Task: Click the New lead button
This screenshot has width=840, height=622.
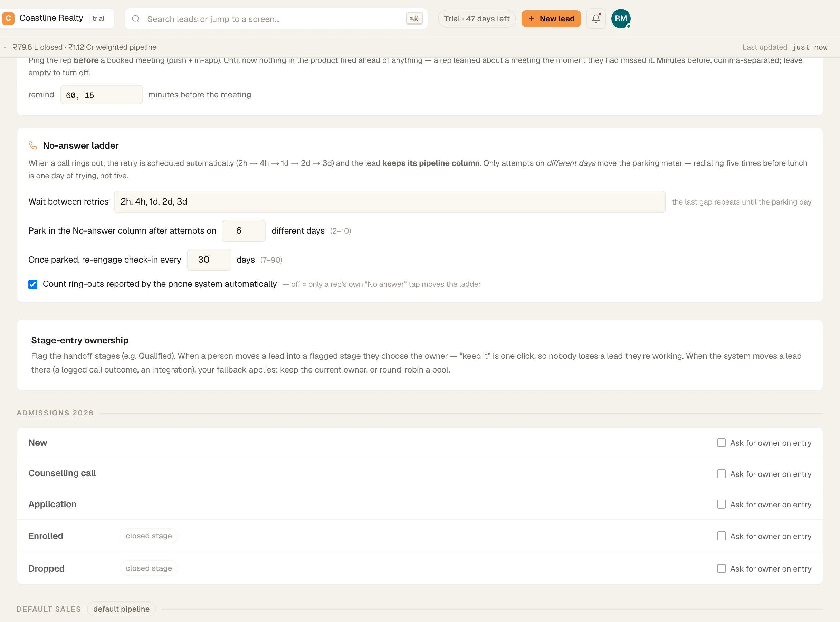Action: pos(551,18)
